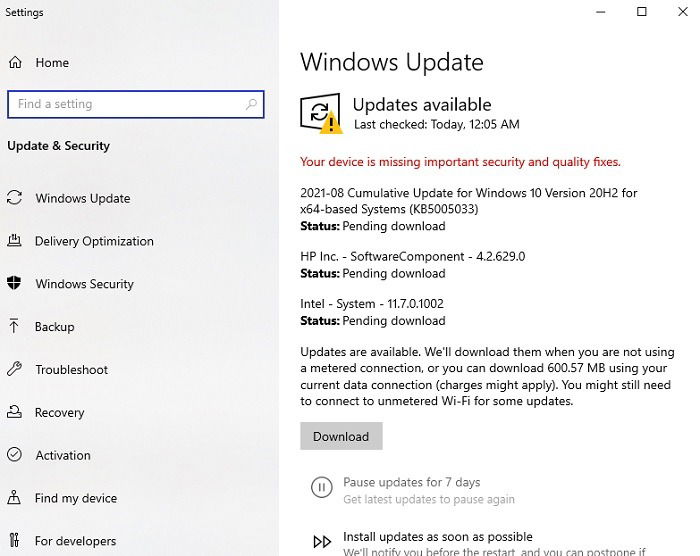Image resolution: width=700 pixels, height=556 pixels.
Task: Click the Home house icon
Action: click(x=15, y=62)
